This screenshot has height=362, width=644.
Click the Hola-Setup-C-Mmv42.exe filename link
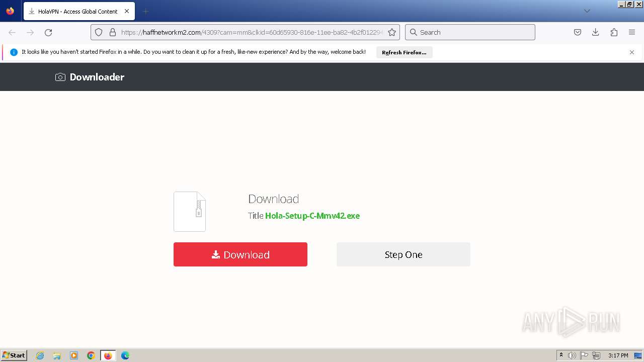click(312, 216)
